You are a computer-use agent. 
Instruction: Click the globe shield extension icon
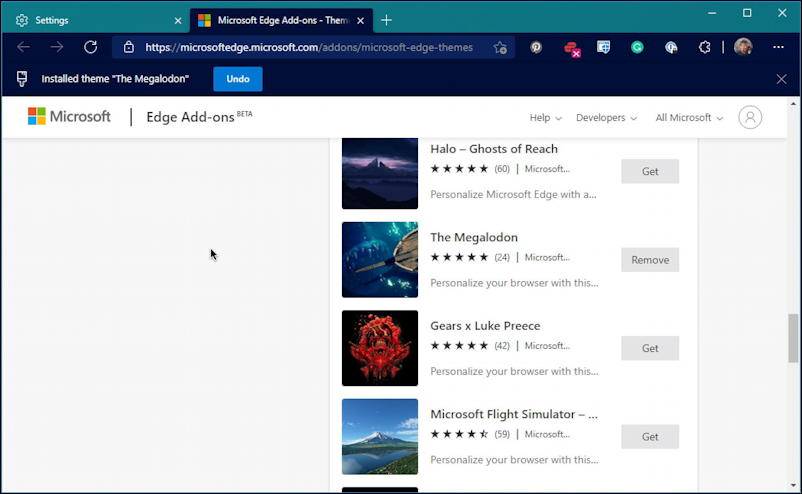[x=671, y=48]
